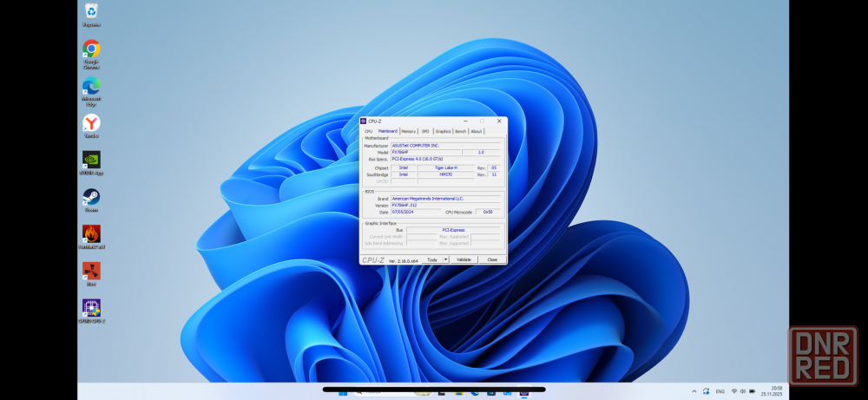The width and height of the screenshot is (868, 400).
Task: Open the NVIDIA App desktop shortcut
Action: (x=91, y=160)
